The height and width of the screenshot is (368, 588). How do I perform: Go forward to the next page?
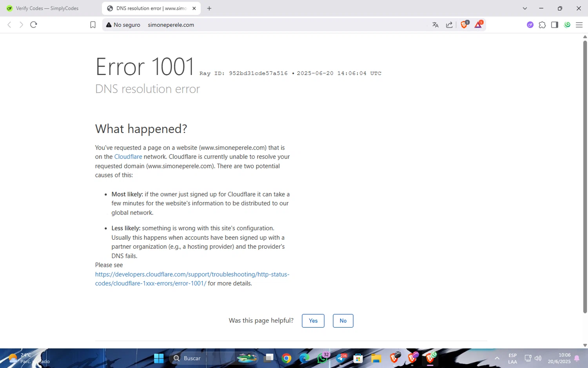[x=21, y=25]
